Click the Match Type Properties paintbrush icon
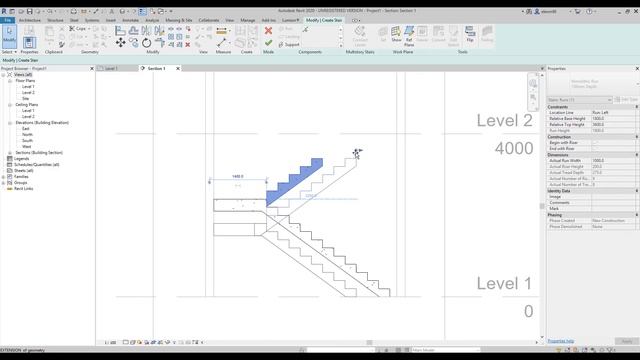This screenshot has height=360, width=640. (x=62, y=44)
